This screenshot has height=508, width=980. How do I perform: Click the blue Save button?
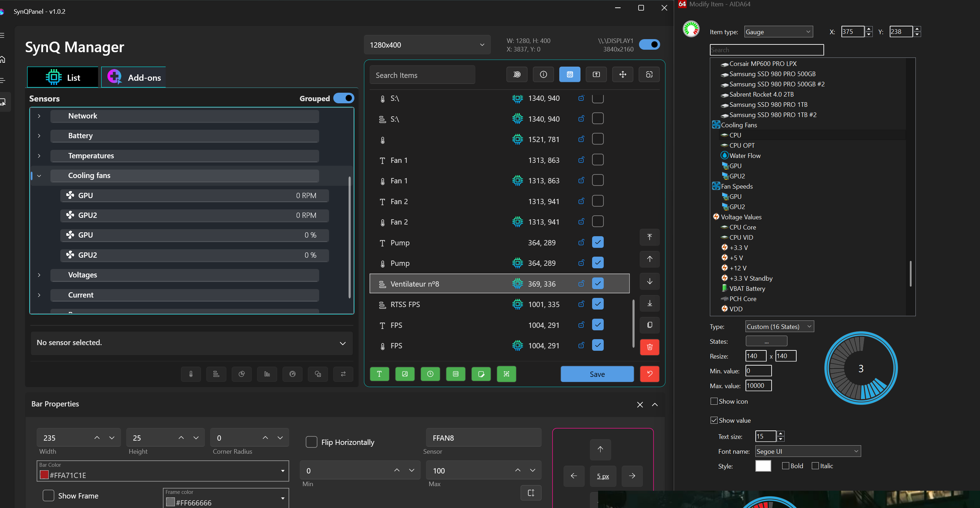pyautogui.click(x=597, y=374)
